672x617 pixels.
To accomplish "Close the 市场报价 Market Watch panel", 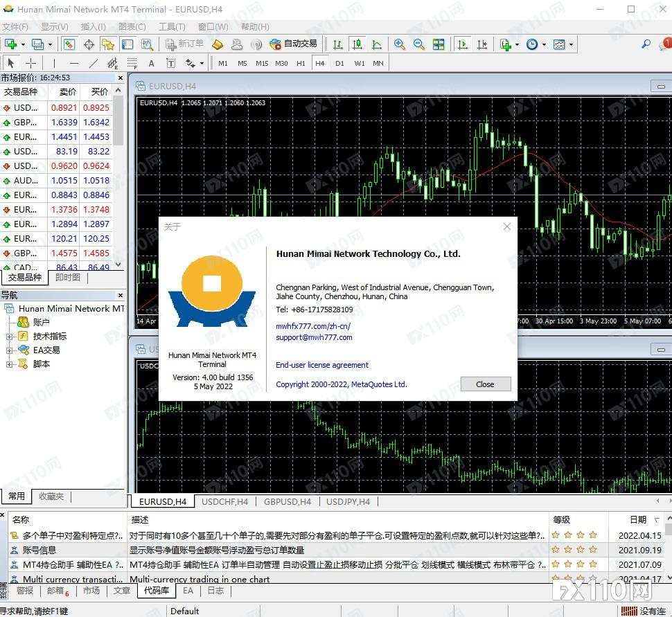I will click(121, 78).
